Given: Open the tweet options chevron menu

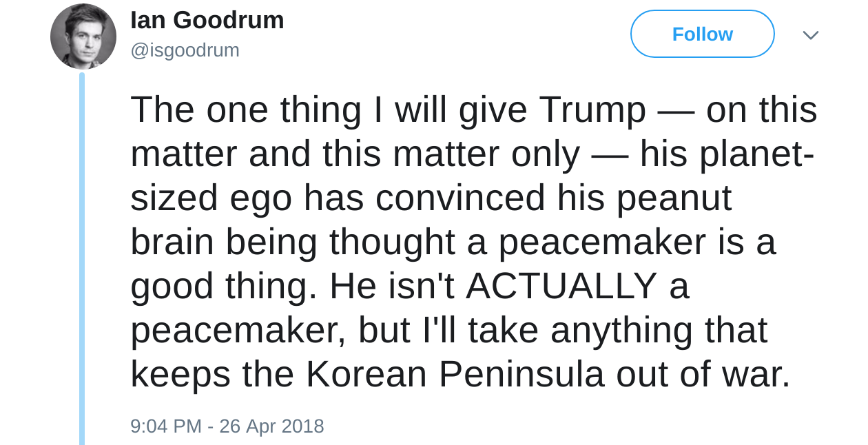Looking at the screenshot, I should tap(811, 35).
